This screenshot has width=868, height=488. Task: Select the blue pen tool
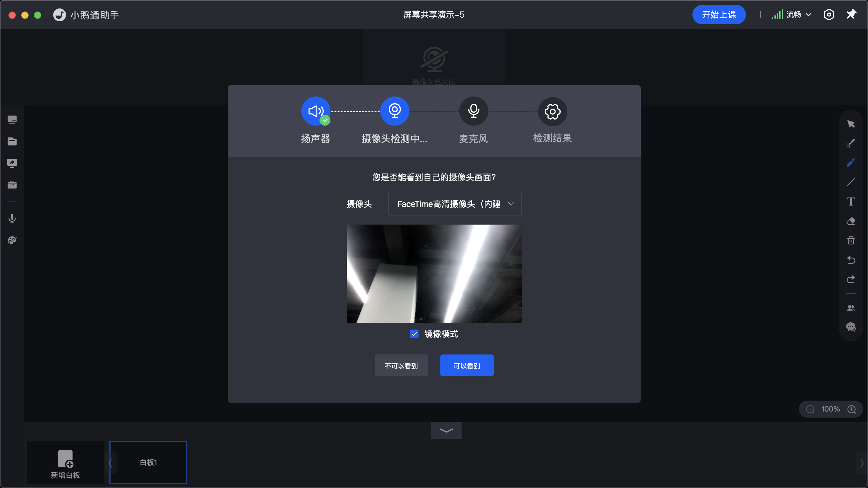pos(851,163)
